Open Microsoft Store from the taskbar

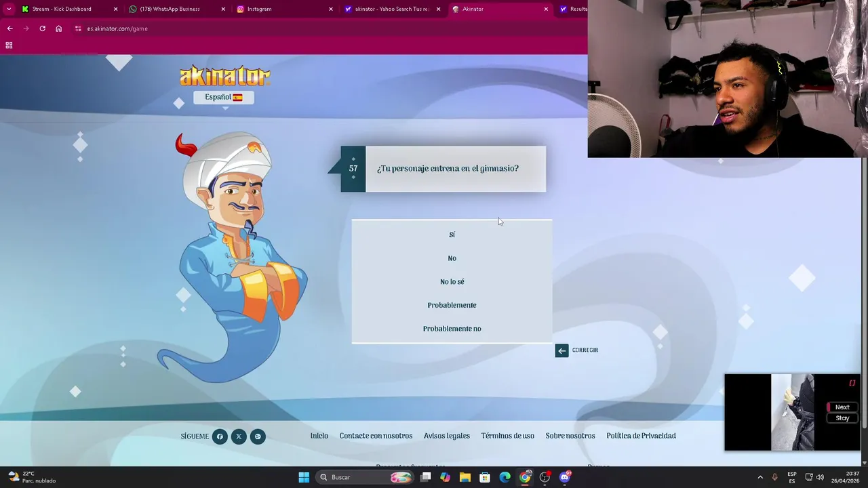[485, 477]
